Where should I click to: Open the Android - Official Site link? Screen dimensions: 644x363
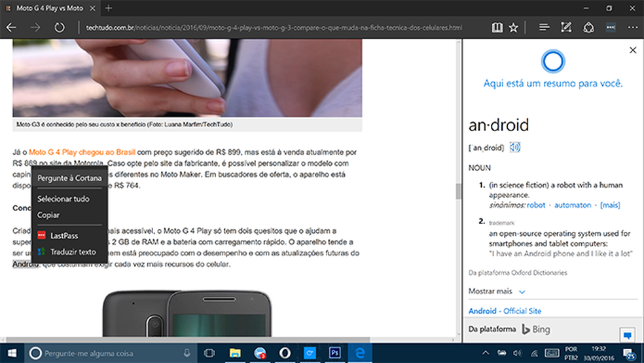(505, 311)
